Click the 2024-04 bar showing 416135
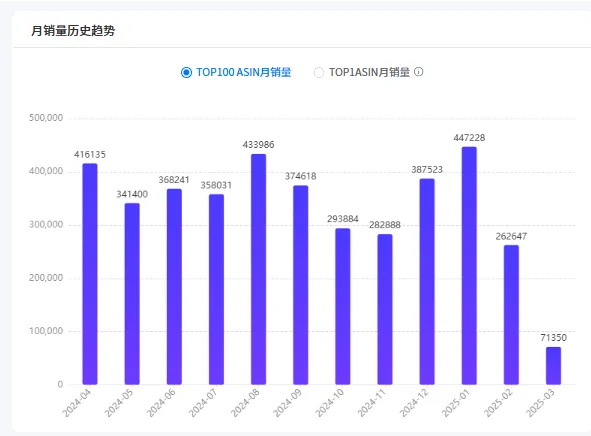Viewport: 591px width, 436px height. point(90,274)
